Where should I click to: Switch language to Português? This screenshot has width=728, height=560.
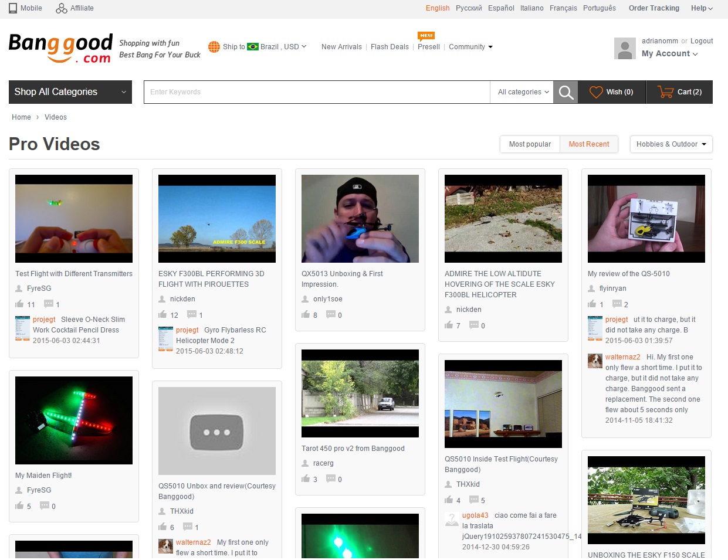(600, 8)
